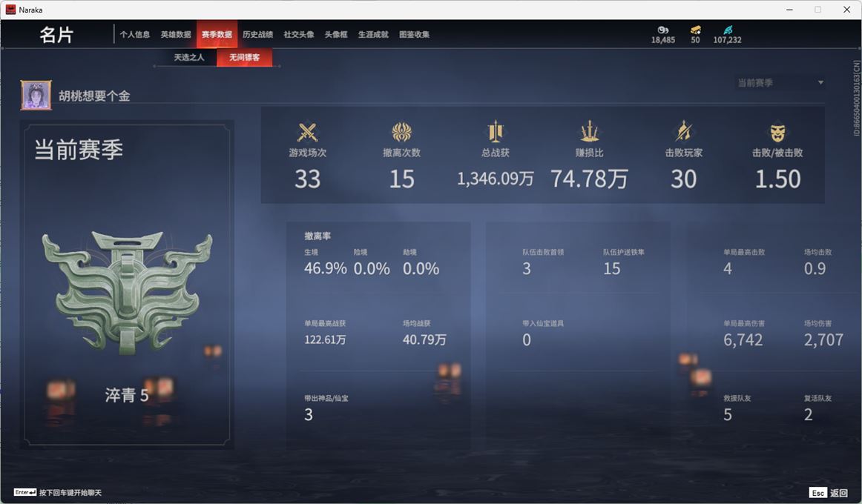Image resolution: width=862 pixels, height=504 pixels.
Task: Go to the 社交头像 tab
Action: [x=298, y=35]
